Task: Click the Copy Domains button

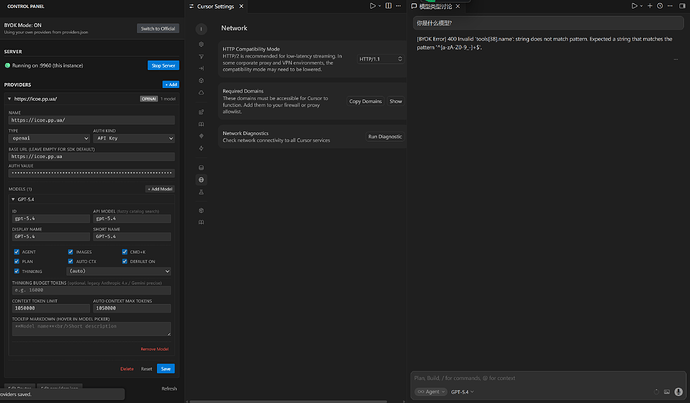Action: [x=365, y=102]
